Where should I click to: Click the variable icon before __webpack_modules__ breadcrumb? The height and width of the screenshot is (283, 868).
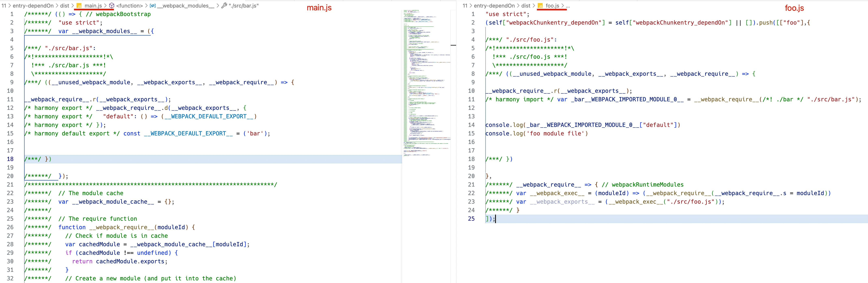click(x=153, y=6)
